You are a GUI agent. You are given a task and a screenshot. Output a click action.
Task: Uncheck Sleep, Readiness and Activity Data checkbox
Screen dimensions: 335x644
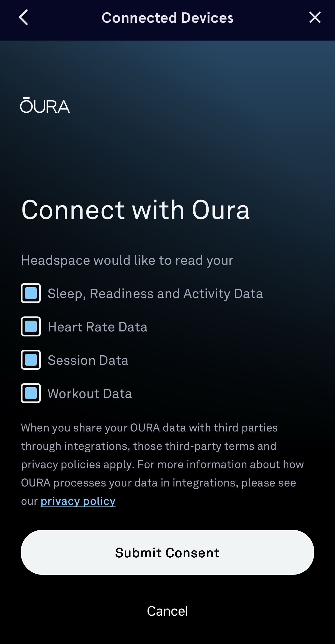31,293
